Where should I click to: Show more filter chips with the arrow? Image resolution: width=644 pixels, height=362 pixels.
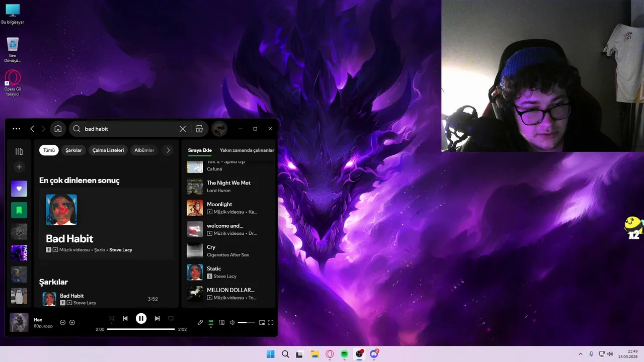(x=168, y=150)
